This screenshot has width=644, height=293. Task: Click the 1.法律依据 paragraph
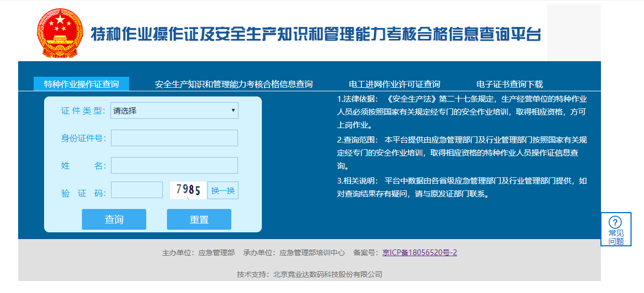click(461, 112)
